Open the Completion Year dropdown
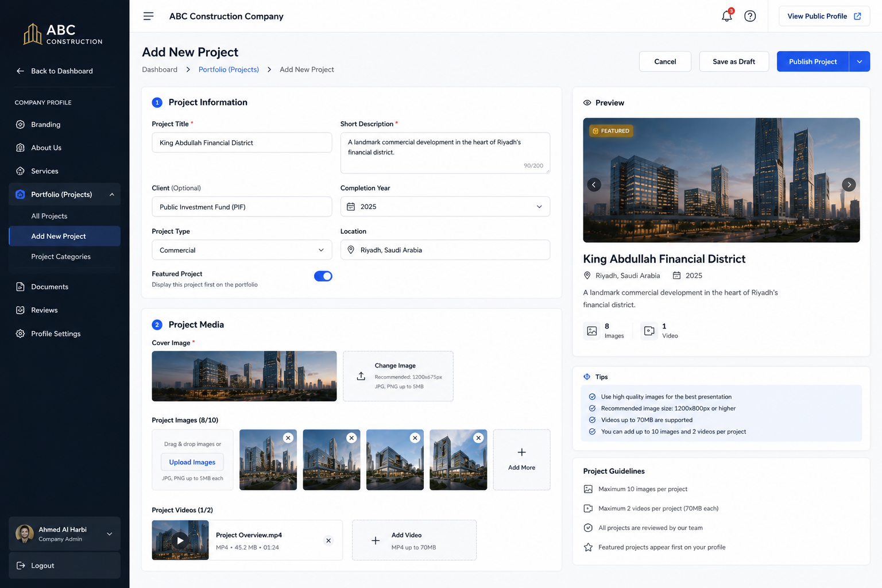 pos(445,207)
